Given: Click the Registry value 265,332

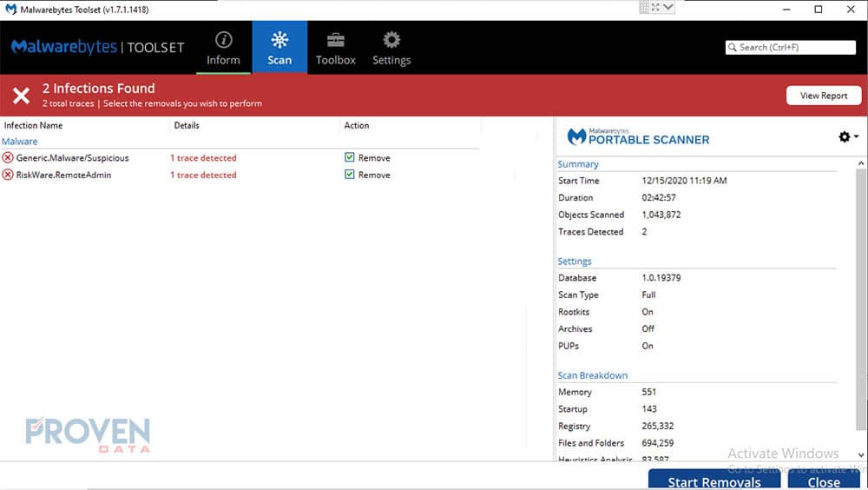Looking at the screenshot, I should (658, 426).
